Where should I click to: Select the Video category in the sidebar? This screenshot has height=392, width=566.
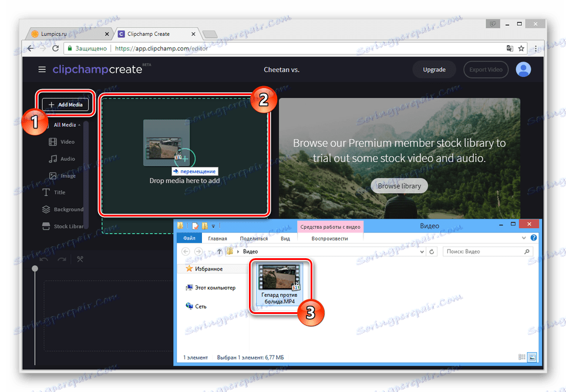(52, 141)
